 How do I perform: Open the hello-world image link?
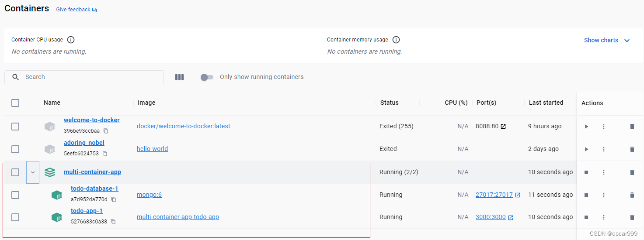coord(152,149)
